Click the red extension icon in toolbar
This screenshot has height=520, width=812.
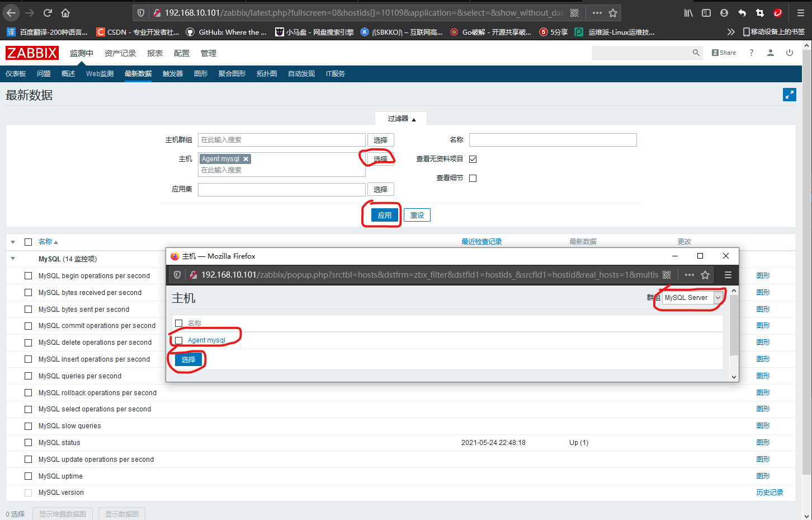tap(778, 12)
